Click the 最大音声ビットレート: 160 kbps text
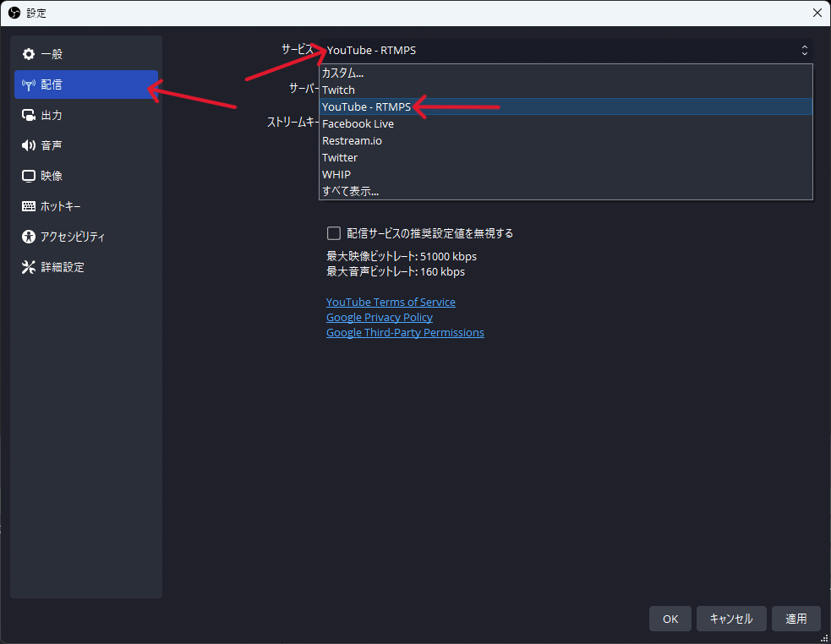This screenshot has height=644, width=831. click(396, 272)
